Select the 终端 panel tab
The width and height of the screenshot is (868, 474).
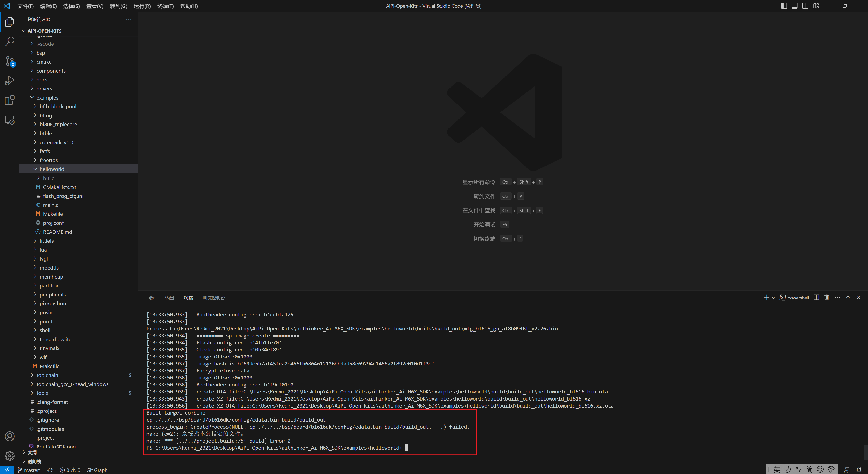(x=188, y=298)
